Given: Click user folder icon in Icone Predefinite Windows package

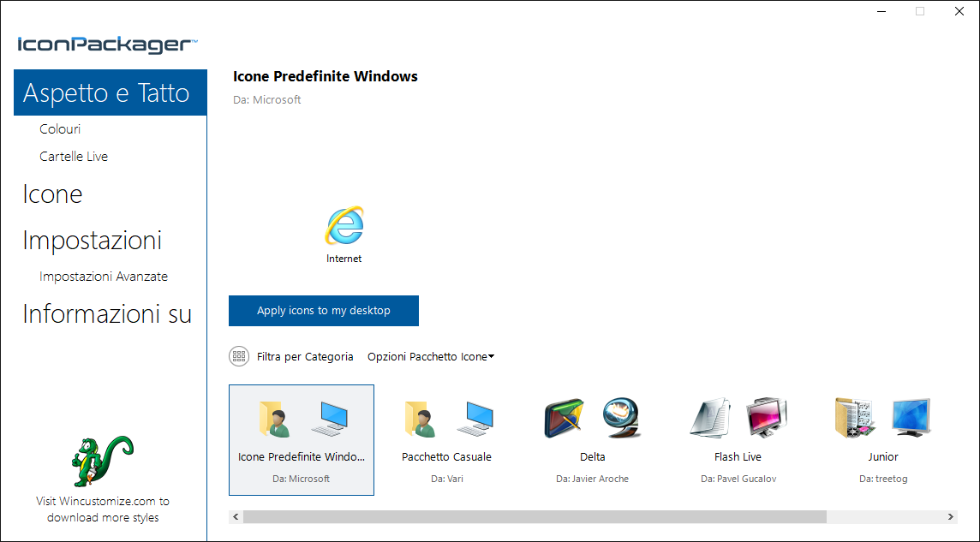Looking at the screenshot, I should pos(274,418).
